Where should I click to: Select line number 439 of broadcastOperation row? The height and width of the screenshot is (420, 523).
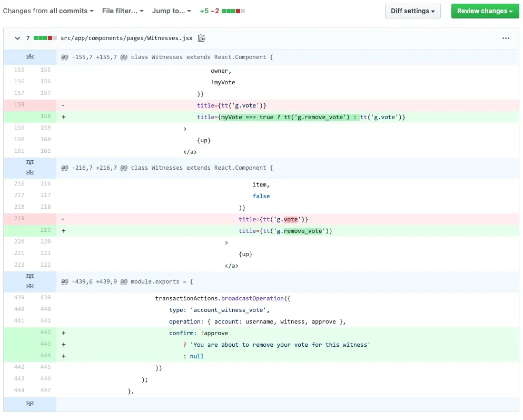coord(46,297)
